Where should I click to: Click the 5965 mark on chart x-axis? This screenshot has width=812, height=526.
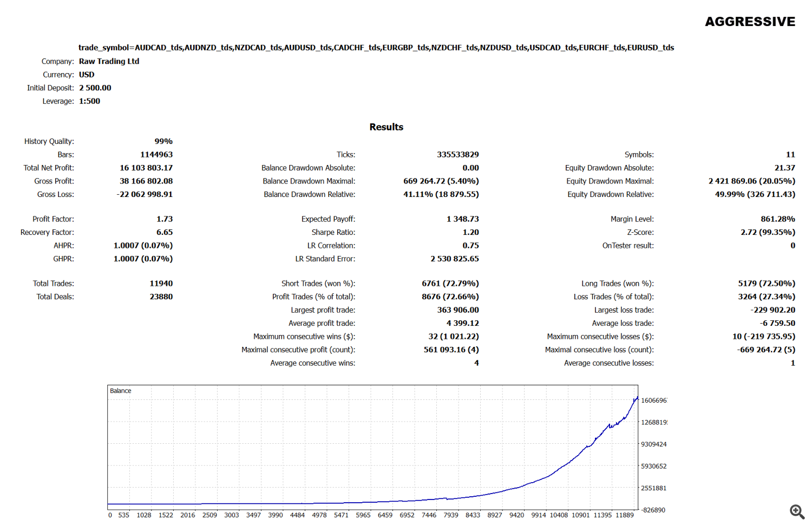tap(363, 515)
